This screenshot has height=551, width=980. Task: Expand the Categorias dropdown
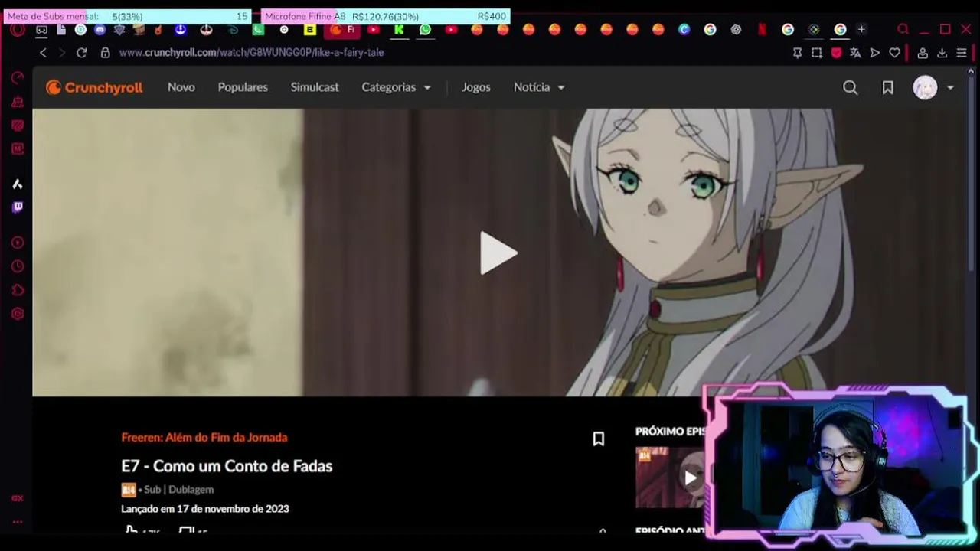tap(396, 87)
